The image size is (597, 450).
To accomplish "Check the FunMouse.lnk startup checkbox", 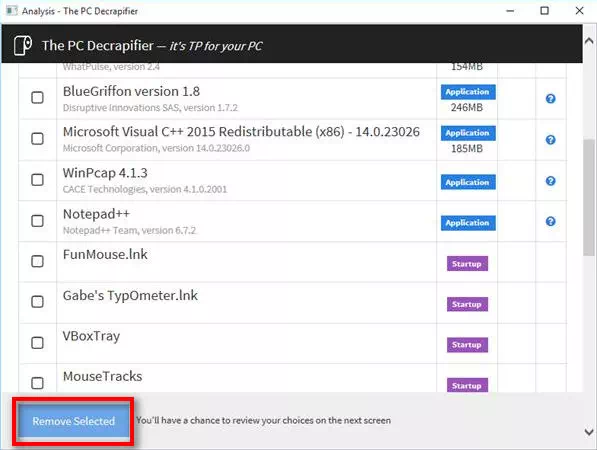I will (37, 261).
